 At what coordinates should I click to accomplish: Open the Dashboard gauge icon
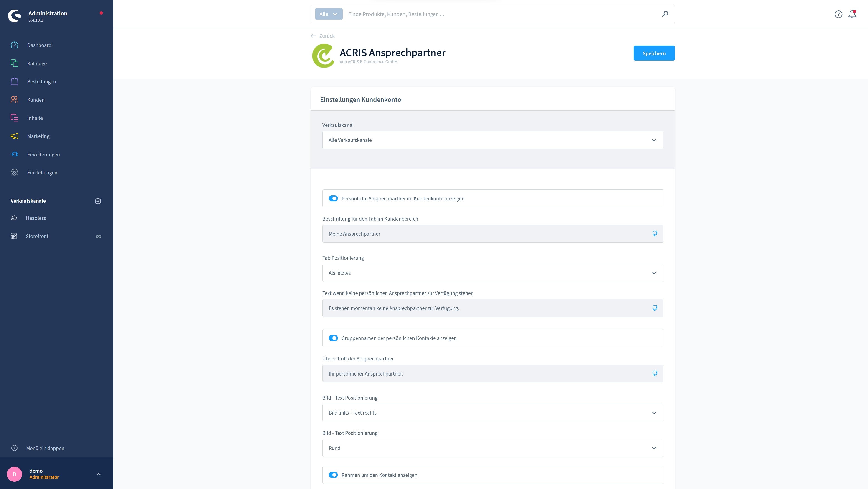pos(15,45)
